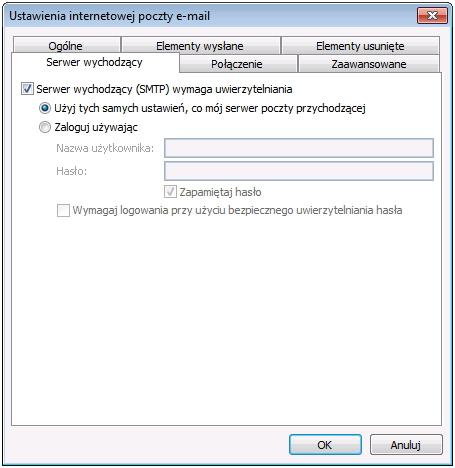Confirm settings with the OK button
Viewport: 455px width, 468px height.
[325, 445]
